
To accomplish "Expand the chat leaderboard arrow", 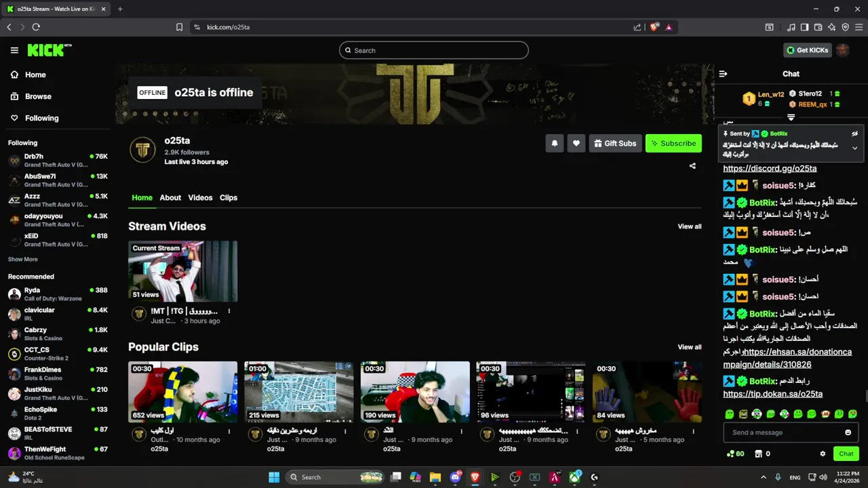I will (791, 118).
